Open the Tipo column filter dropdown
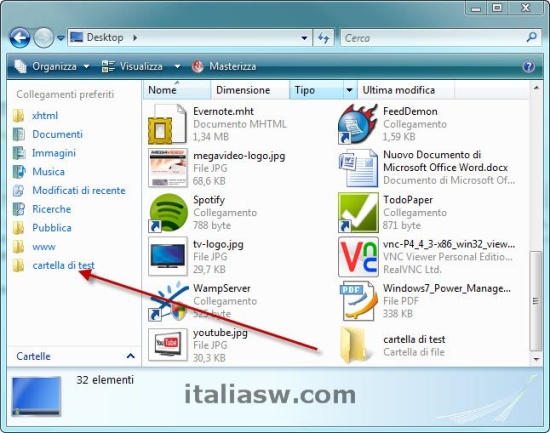 tap(349, 90)
